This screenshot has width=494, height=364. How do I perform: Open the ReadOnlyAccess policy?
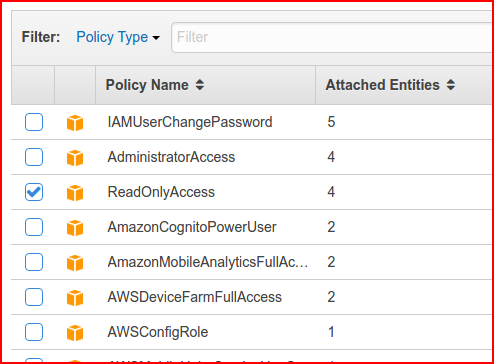pos(161,192)
